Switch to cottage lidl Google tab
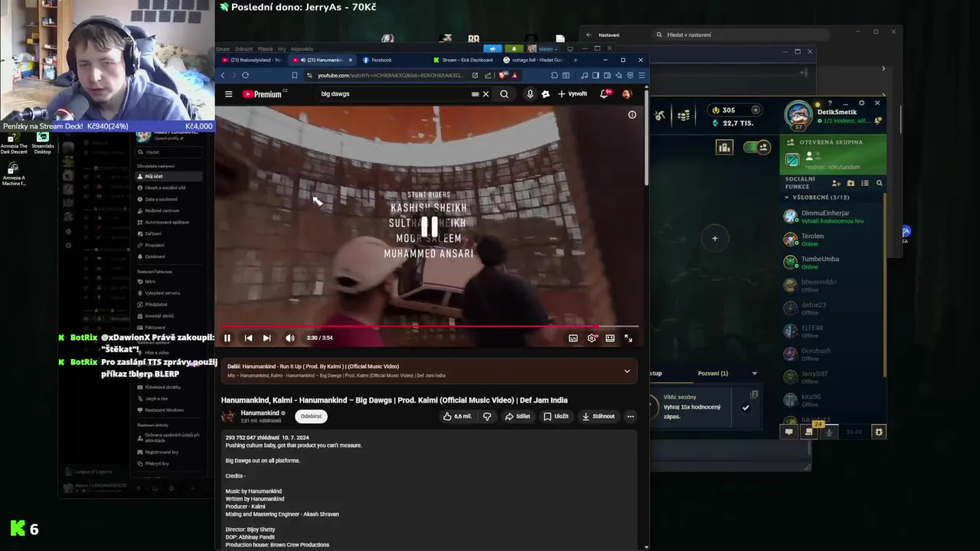980x551 pixels. tap(534, 60)
